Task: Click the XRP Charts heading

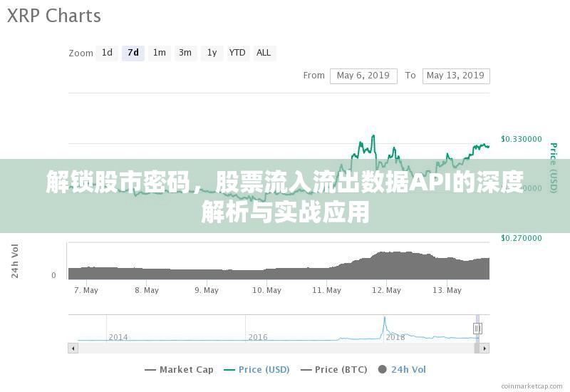Action: (x=54, y=16)
